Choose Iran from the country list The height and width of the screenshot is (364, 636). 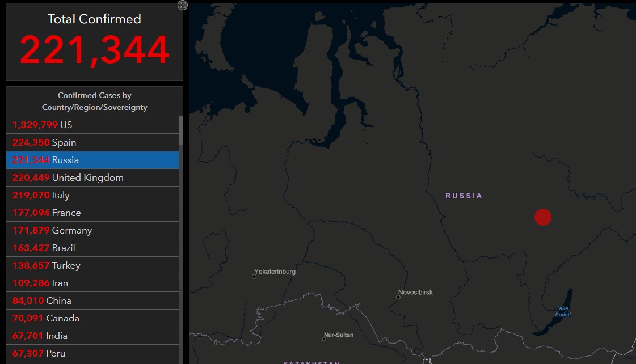[92, 283]
